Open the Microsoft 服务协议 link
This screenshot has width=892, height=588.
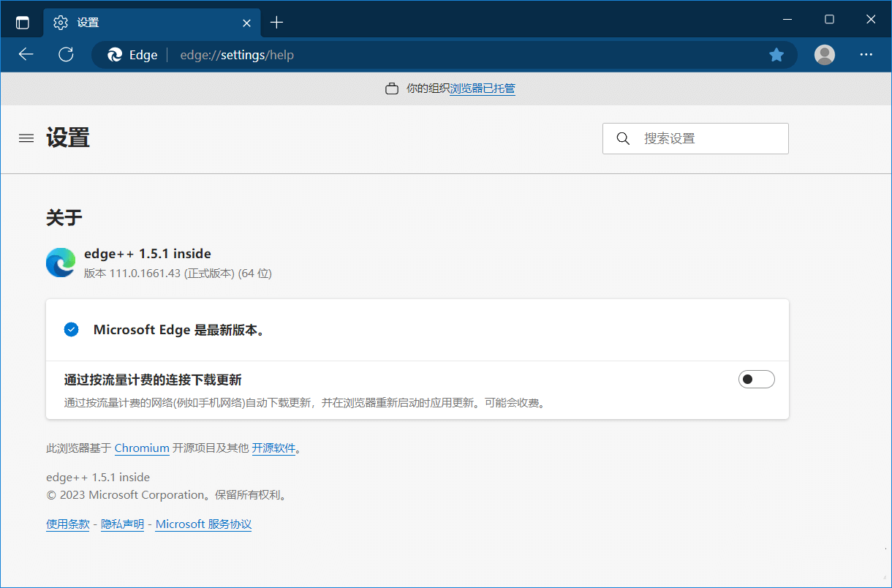[x=203, y=524]
